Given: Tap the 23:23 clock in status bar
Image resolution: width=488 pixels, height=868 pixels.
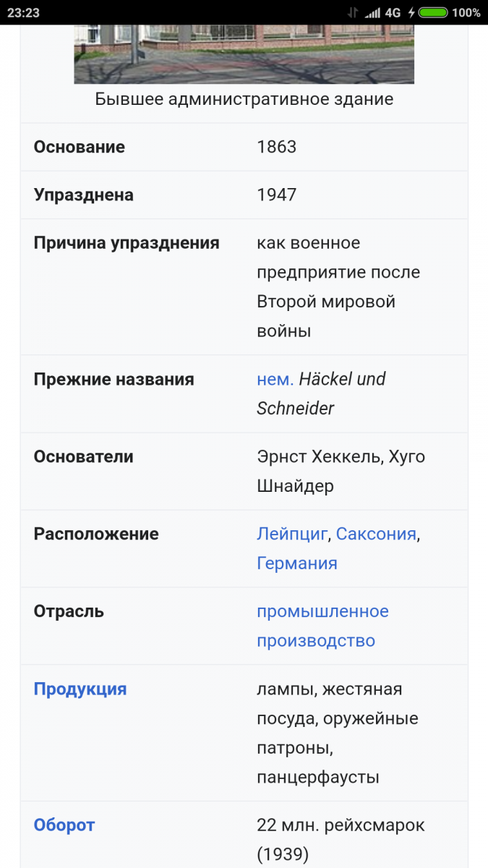Looking at the screenshot, I should [x=23, y=12].
